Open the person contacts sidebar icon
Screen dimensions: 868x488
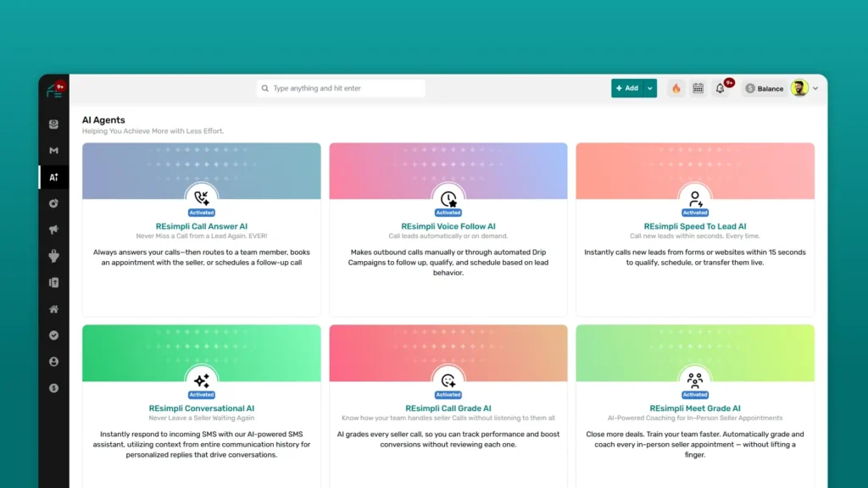[x=53, y=362]
